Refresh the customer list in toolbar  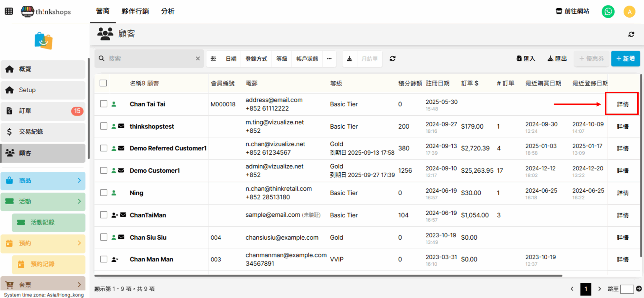(392, 59)
